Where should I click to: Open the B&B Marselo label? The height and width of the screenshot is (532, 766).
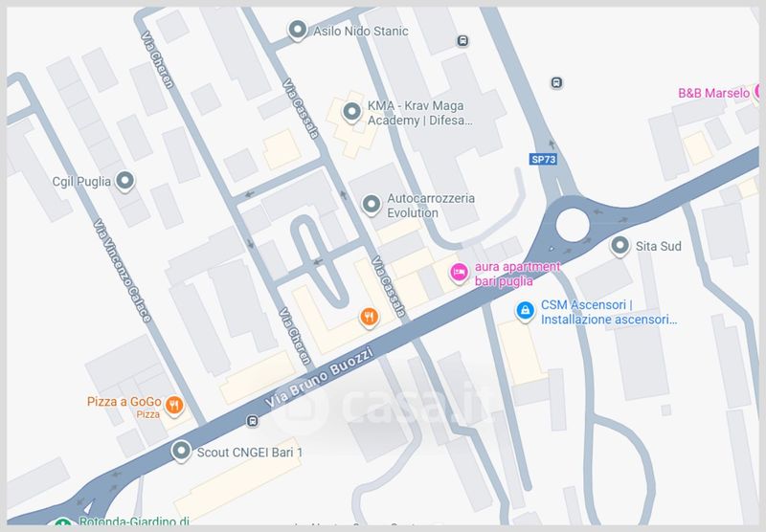713,93
